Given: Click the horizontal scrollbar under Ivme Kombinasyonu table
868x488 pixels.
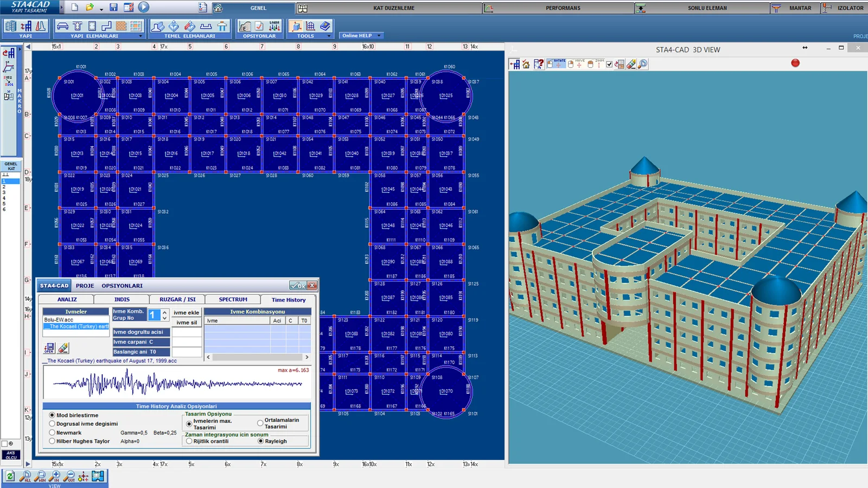Looking at the screenshot, I should pos(257,357).
